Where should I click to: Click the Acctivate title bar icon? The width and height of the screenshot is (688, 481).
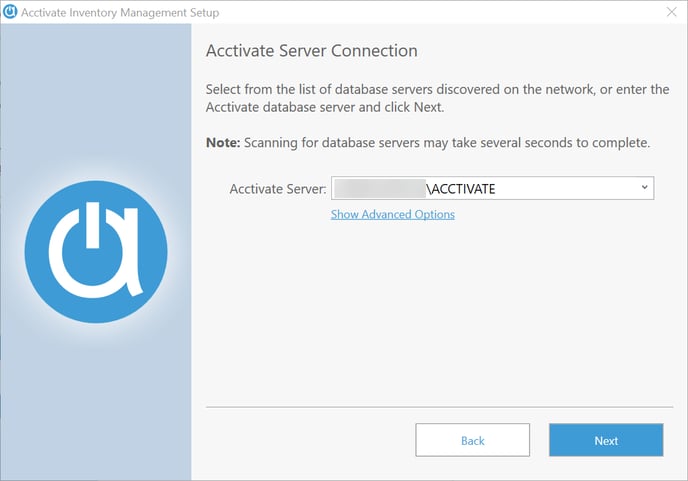[10, 12]
